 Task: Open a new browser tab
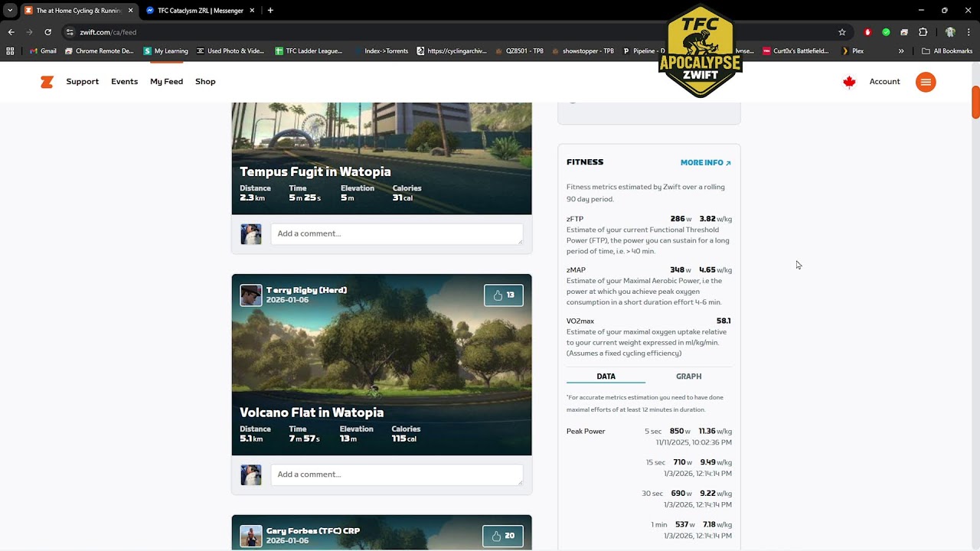pyautogui.click(x=270, y=11)
